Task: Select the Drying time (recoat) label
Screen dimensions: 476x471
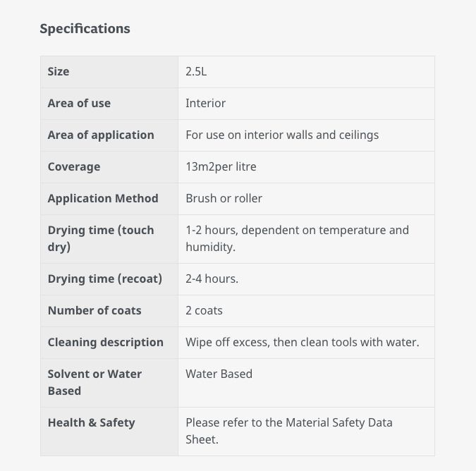Action: tap(105, 279)
